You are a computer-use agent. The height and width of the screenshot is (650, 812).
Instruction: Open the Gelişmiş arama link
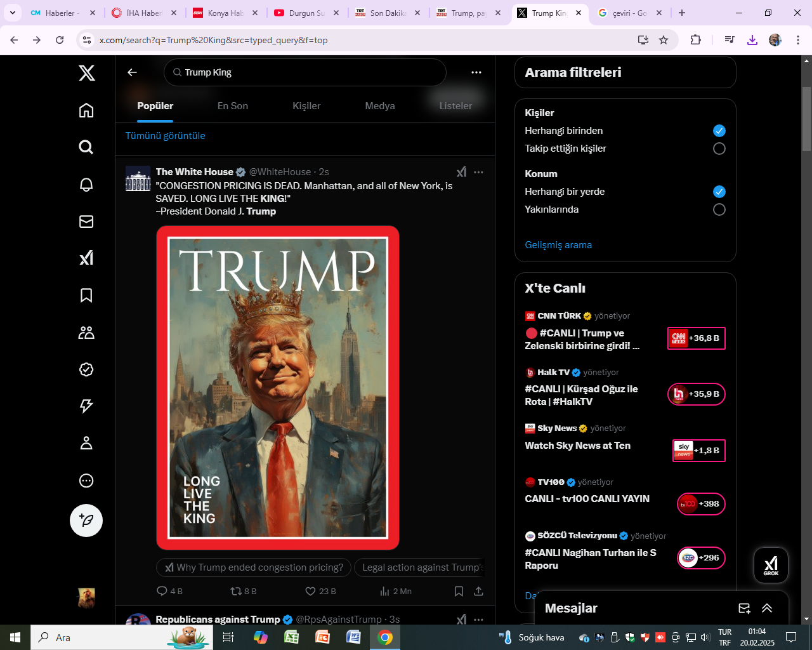tap(558, 245)
